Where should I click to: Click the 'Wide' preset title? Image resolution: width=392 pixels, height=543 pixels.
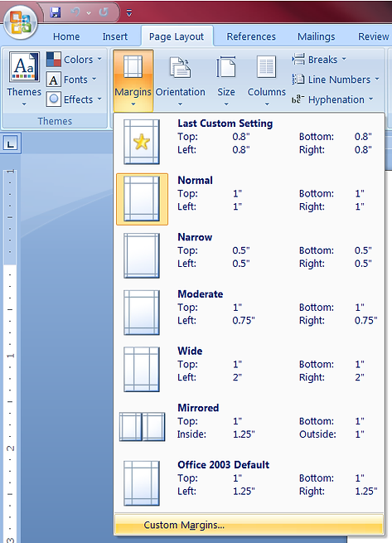(x=190, y=351)
